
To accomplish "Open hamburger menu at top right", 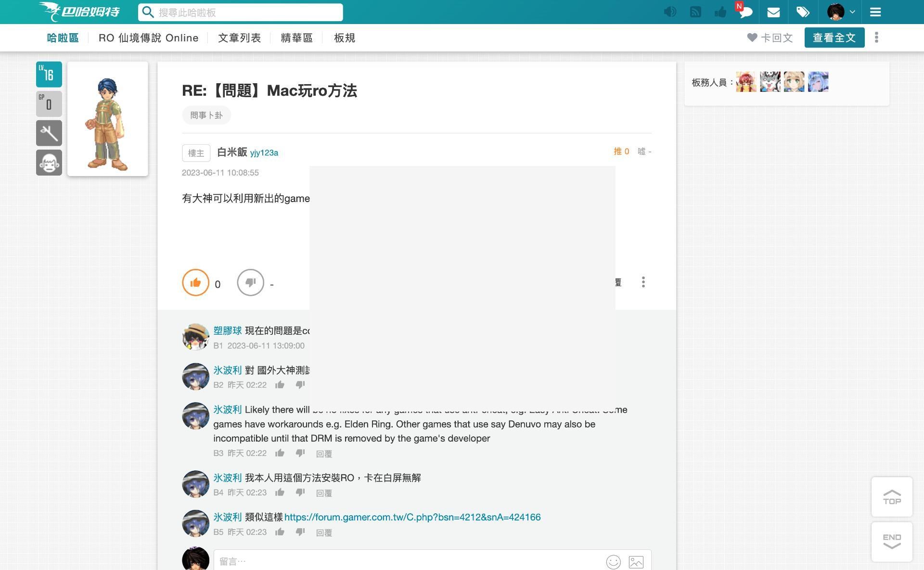I will (x=875, y=12).
